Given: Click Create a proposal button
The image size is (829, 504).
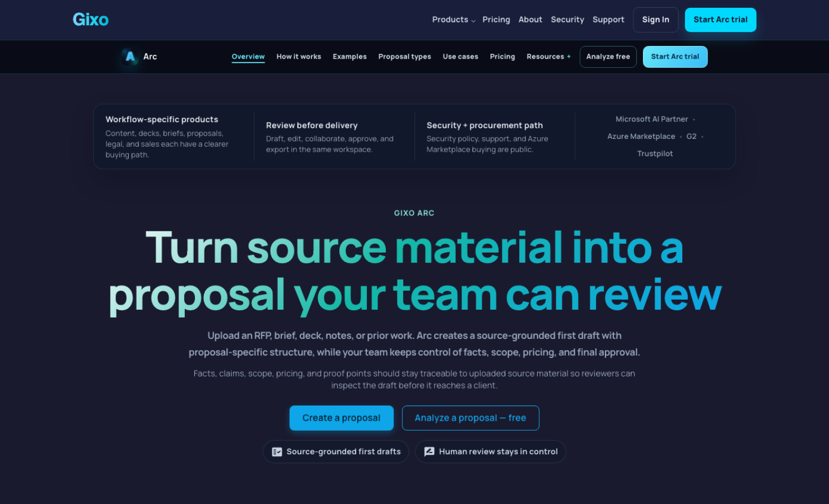Looking at the screenshot, I should click(x=341, y=418).
